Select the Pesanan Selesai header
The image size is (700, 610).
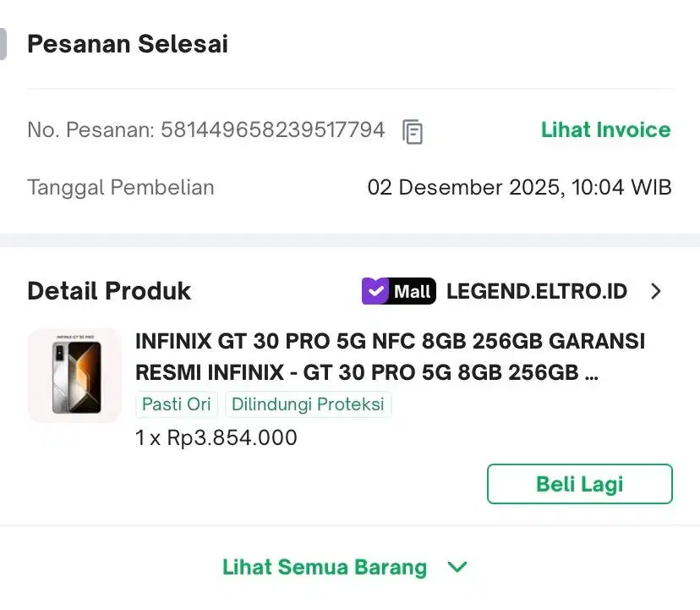tap(127, 43)
